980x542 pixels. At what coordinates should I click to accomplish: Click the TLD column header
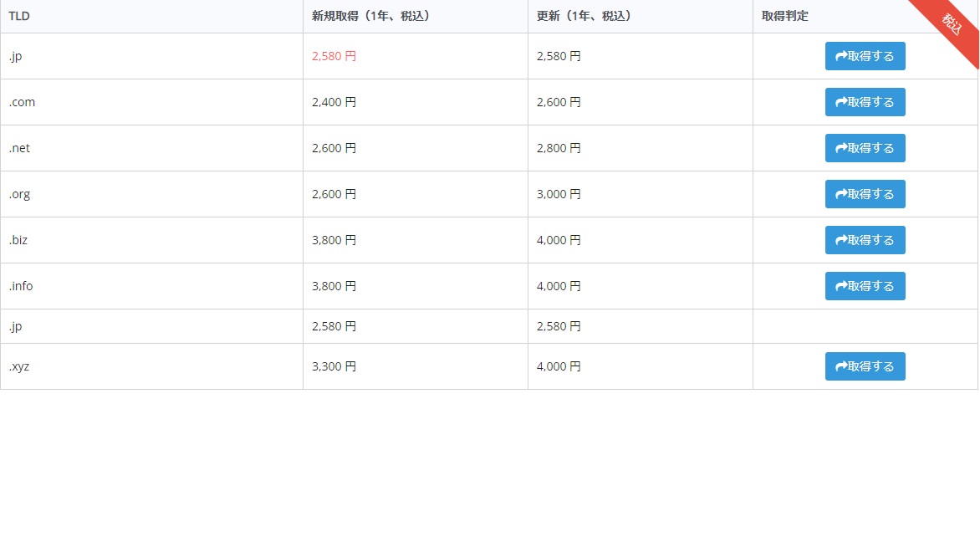pos(19,16)
